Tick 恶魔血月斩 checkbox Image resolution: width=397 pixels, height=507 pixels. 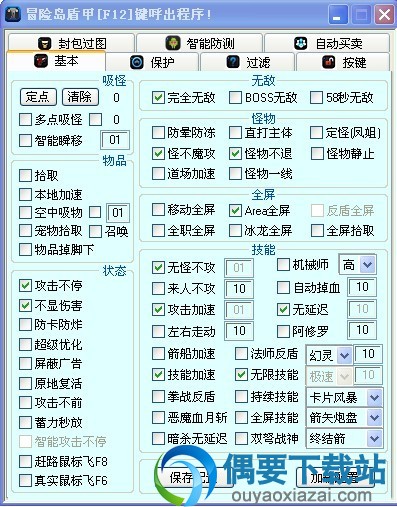coord(158,417)
